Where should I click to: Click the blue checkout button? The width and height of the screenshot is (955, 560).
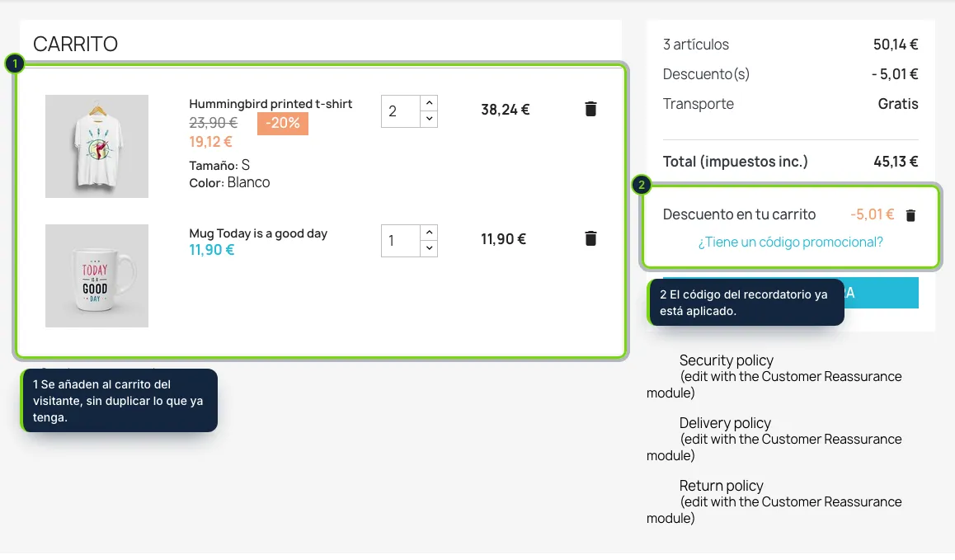point(881,293)
